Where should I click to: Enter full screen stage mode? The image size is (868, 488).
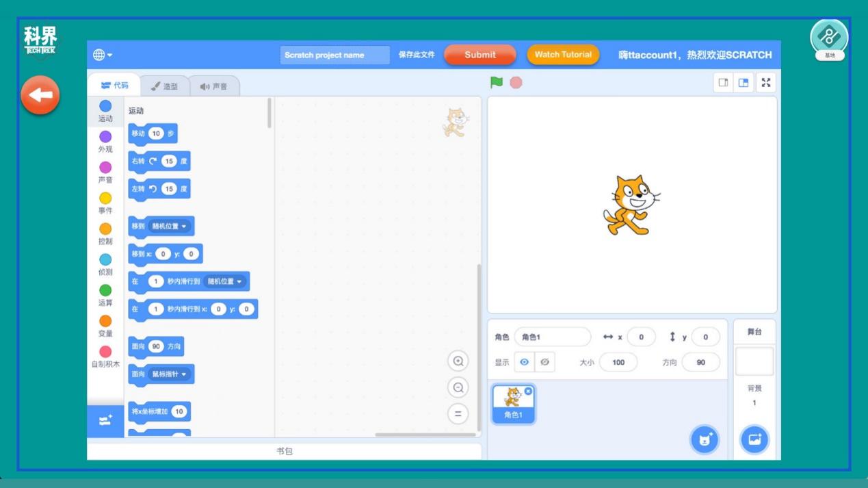(766, 83)
